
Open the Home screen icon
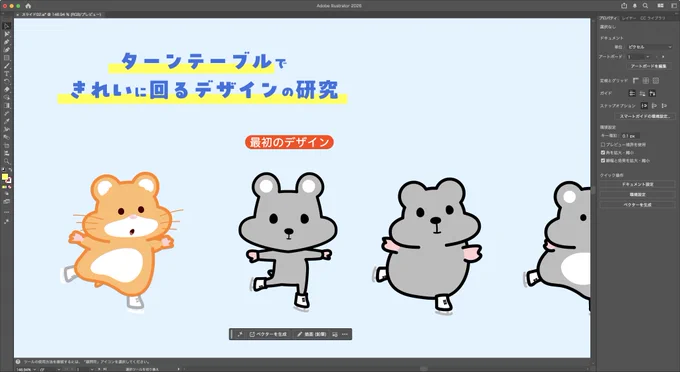click(28, 6)
